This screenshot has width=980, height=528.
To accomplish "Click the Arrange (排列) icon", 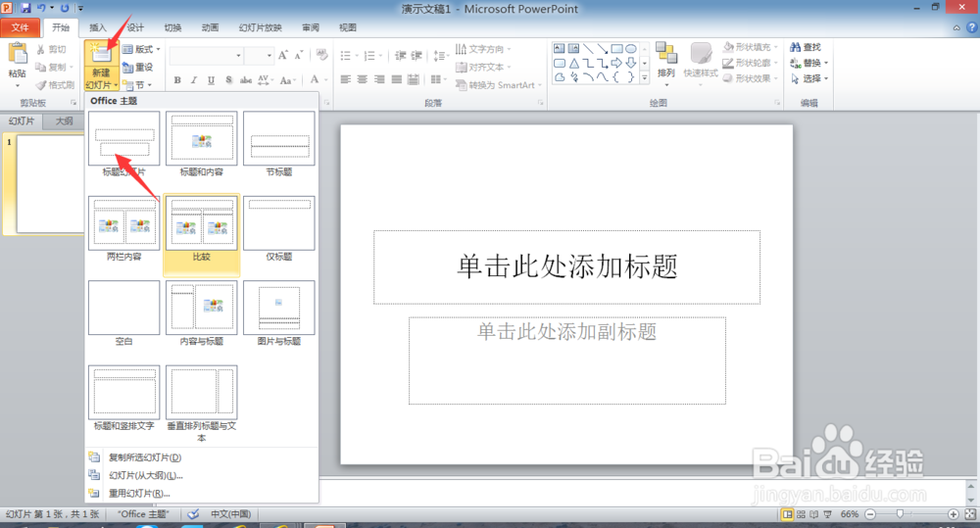I will click(x=666, y=54).
